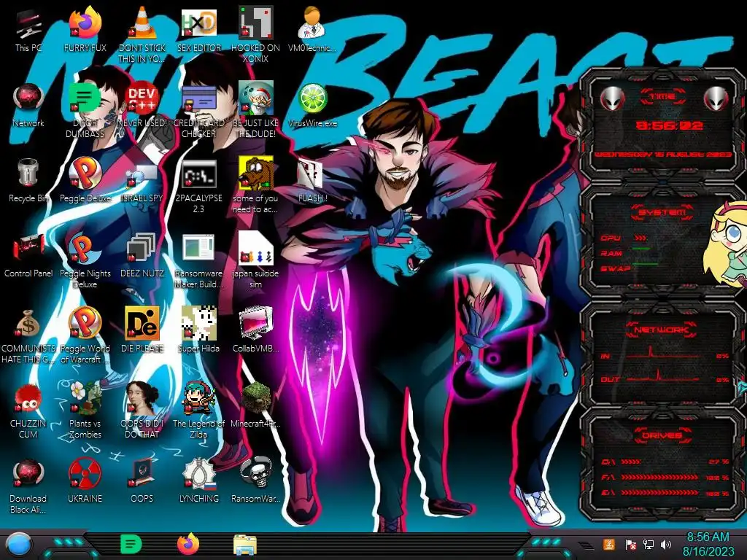The image size is (747, 560).
Task: Open the Start orb on the taskbar
Action: [x=20, y=544]
